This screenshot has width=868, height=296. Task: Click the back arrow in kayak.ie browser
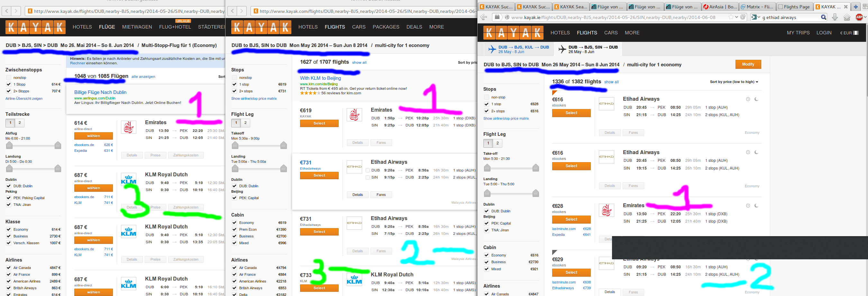click(484, 17)
